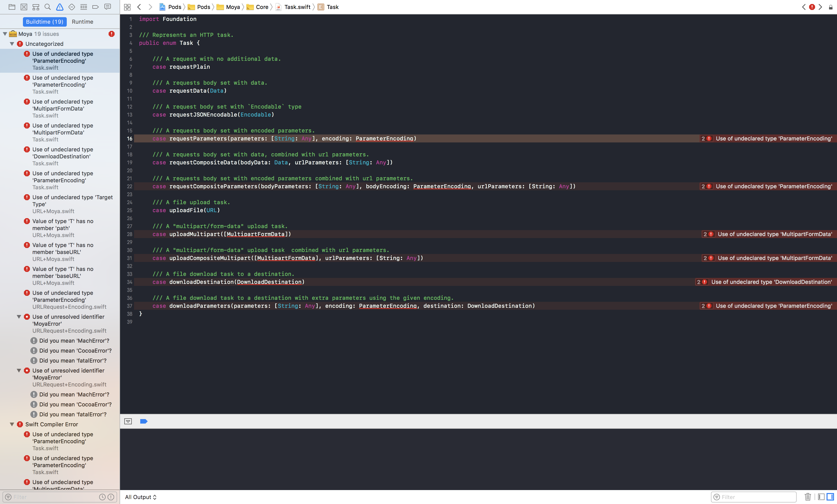Toggle the variables view pane button
Screen dimensions: 837x504
coord(821,497)
